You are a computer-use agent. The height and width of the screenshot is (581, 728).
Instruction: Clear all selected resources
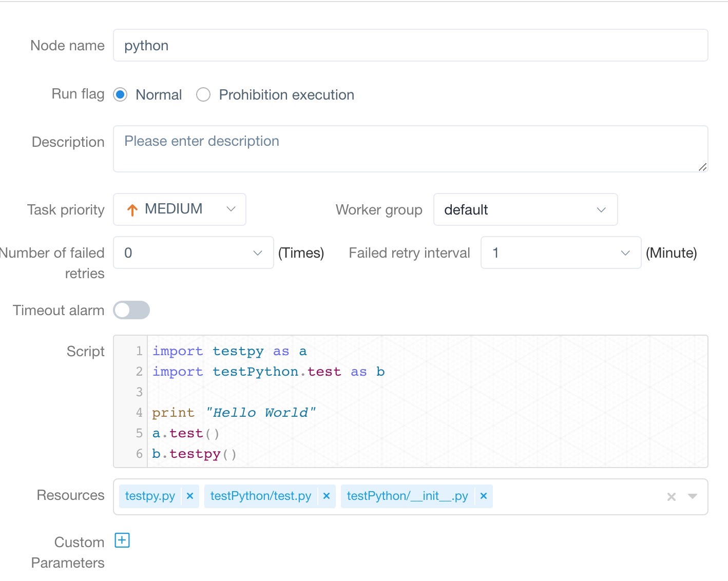click(671, 497)
